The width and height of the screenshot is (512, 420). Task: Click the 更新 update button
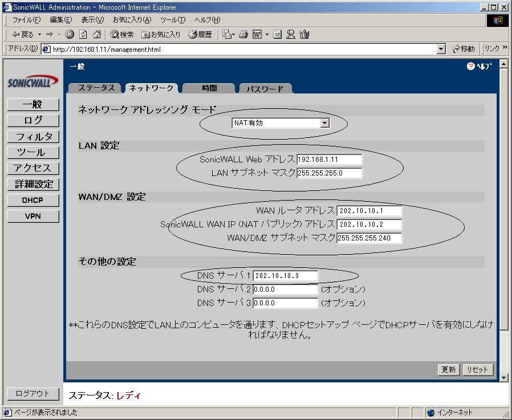tap(449, 370)
